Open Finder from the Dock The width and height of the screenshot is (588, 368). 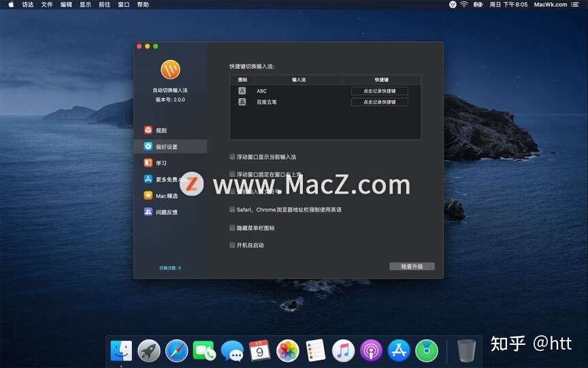click(x=121, y=351)
